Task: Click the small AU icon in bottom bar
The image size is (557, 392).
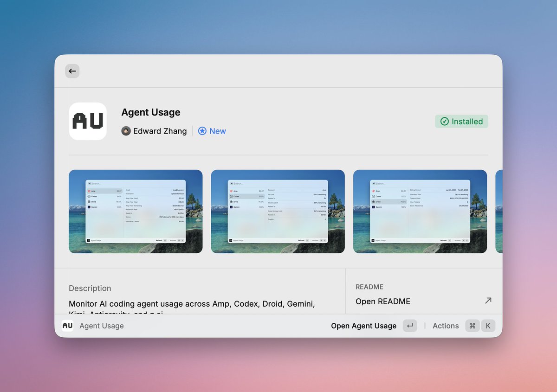Action: click(x=68, y=326)
